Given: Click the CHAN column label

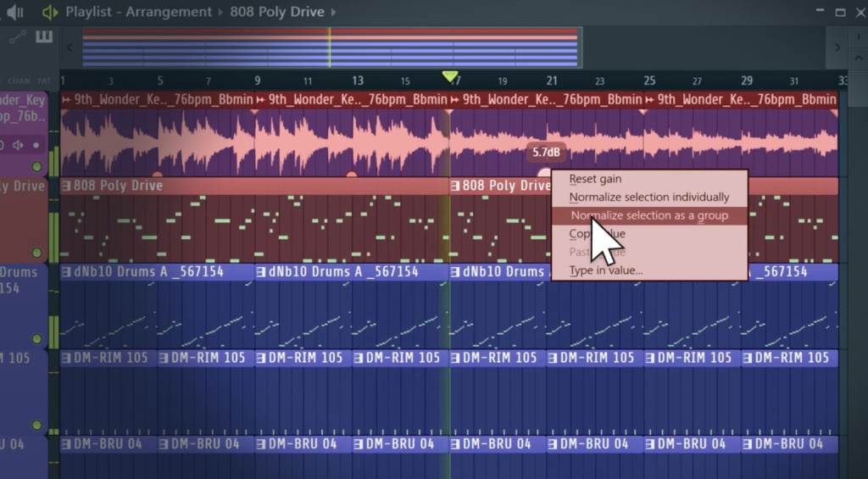Looking at the screenshot, I should (x=19, y=81).
